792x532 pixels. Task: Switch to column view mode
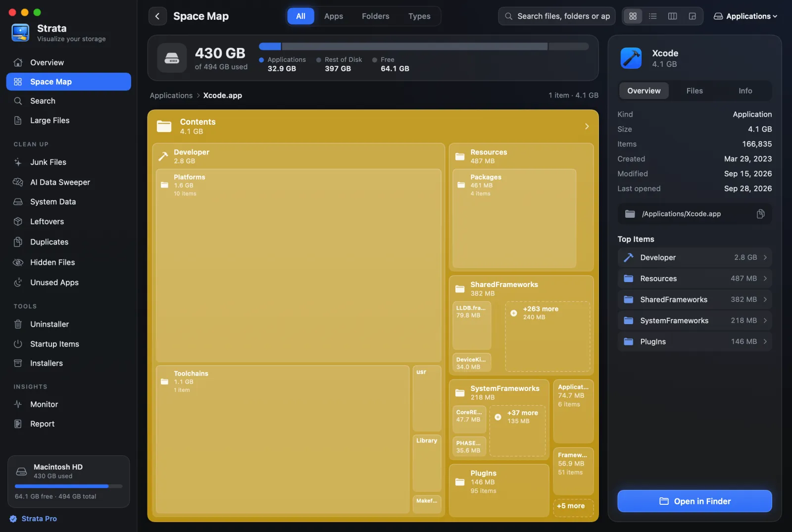(672, 16)
